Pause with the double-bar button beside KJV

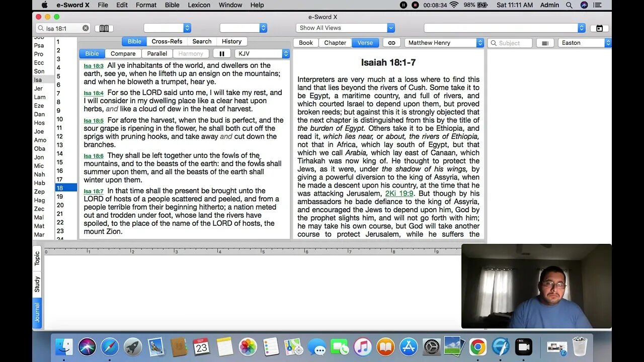(x=222, y=53)
